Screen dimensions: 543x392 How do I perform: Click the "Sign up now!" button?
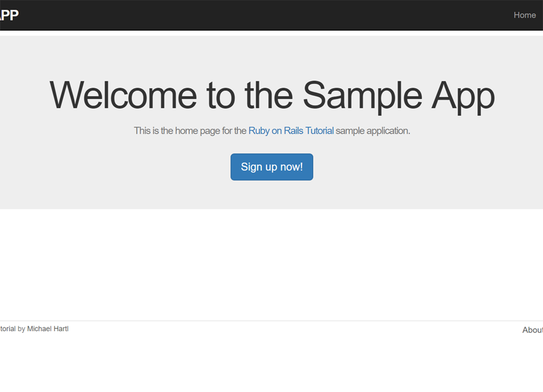272,167
